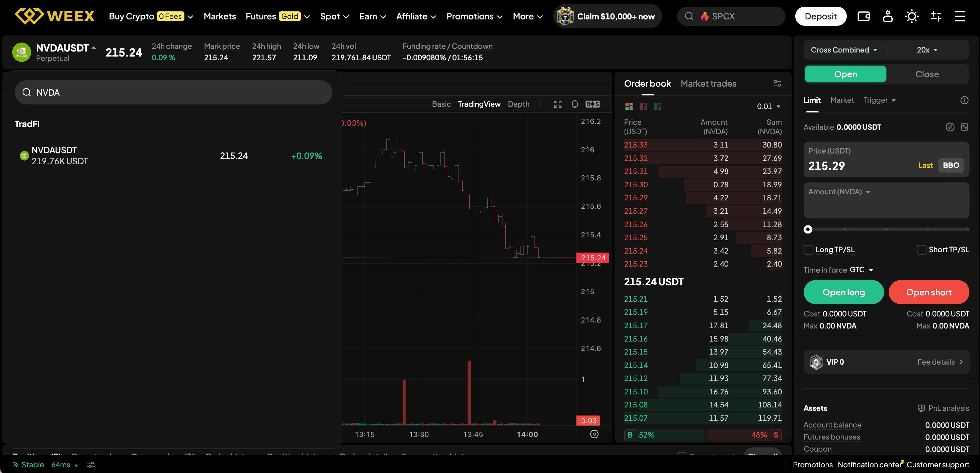This screenshot has width=980, height=473.
Task: Open the hamburger menu icon
Action: point(960,16)
